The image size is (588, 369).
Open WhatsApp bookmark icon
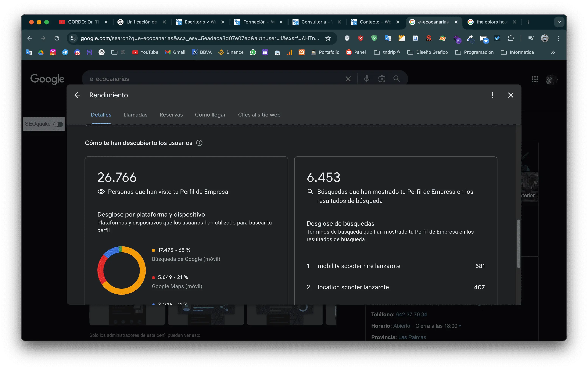[x=253, y=52]
